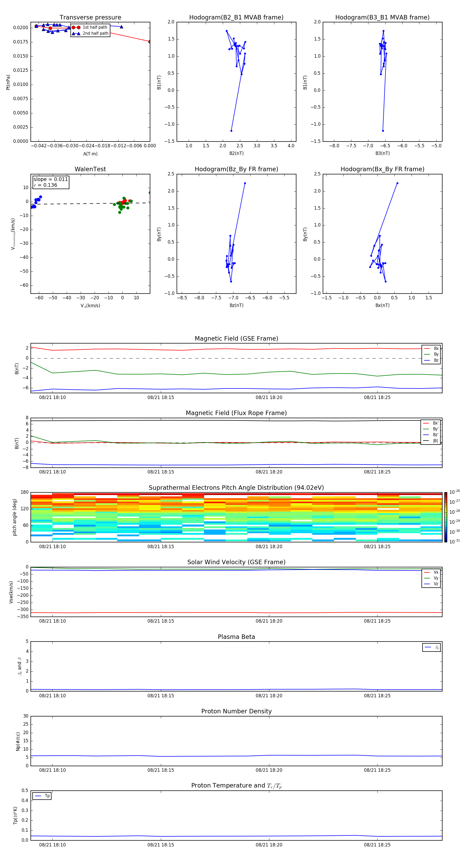Screen dimensions: 473x868
Task: Click the 'Tp' legend in temperature plot
Action: 42,796
